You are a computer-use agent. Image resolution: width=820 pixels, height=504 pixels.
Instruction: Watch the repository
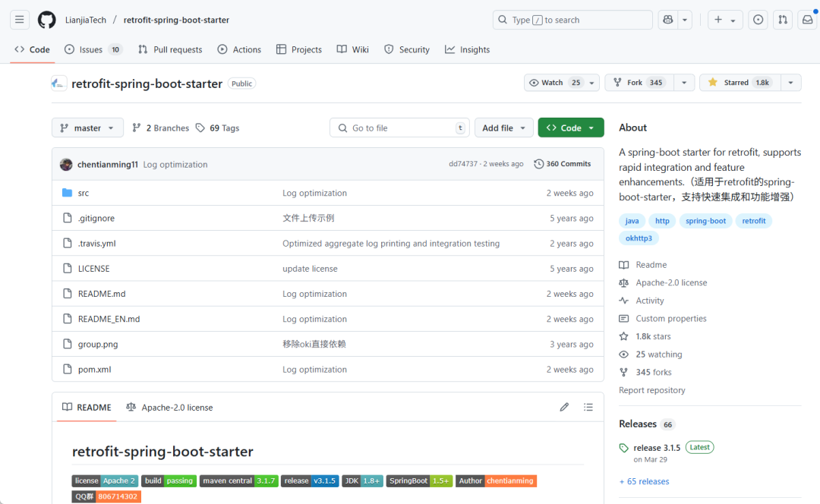pos(553,82)
